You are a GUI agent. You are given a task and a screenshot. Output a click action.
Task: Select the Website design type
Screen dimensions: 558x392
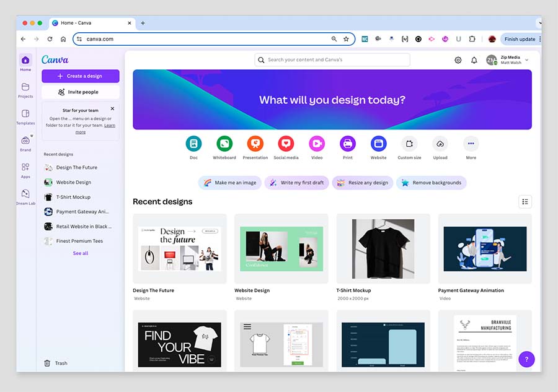(x=379, y=144)
